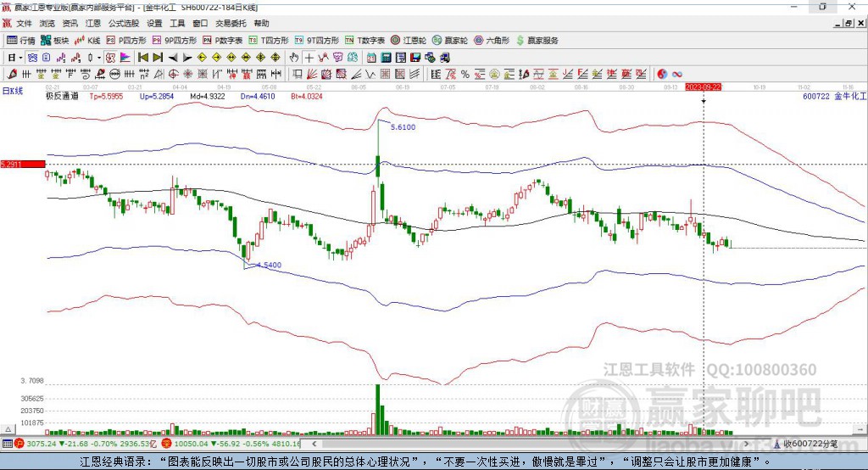Click the triangle button beside volume panel
The width and height of the screenshot is (868, 470).
tap(8, 429)
